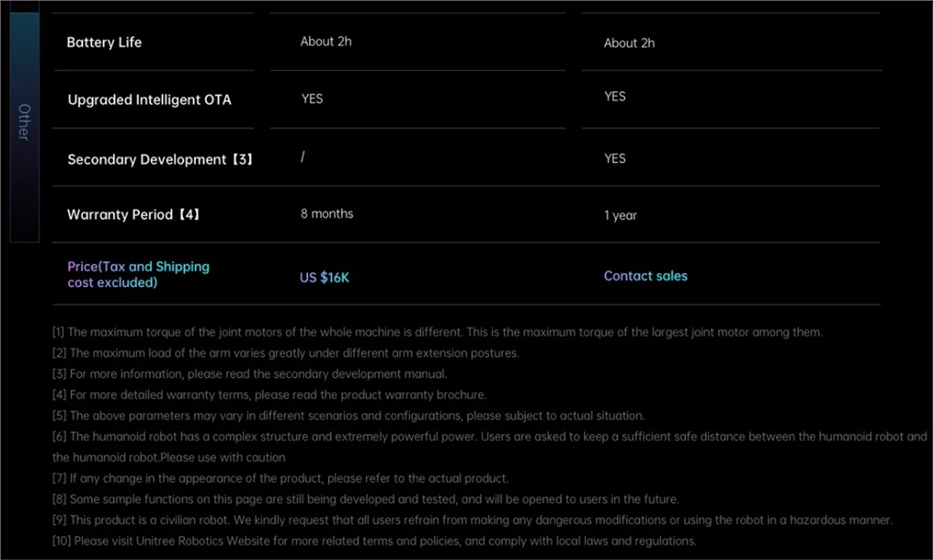
Task: Click footnote [5] about parameters varying
Action: (348, 416)
